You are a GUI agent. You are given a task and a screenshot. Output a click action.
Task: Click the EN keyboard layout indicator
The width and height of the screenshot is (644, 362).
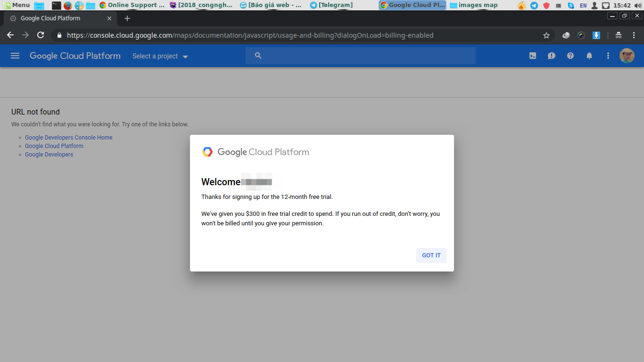[x=583, y=6]
